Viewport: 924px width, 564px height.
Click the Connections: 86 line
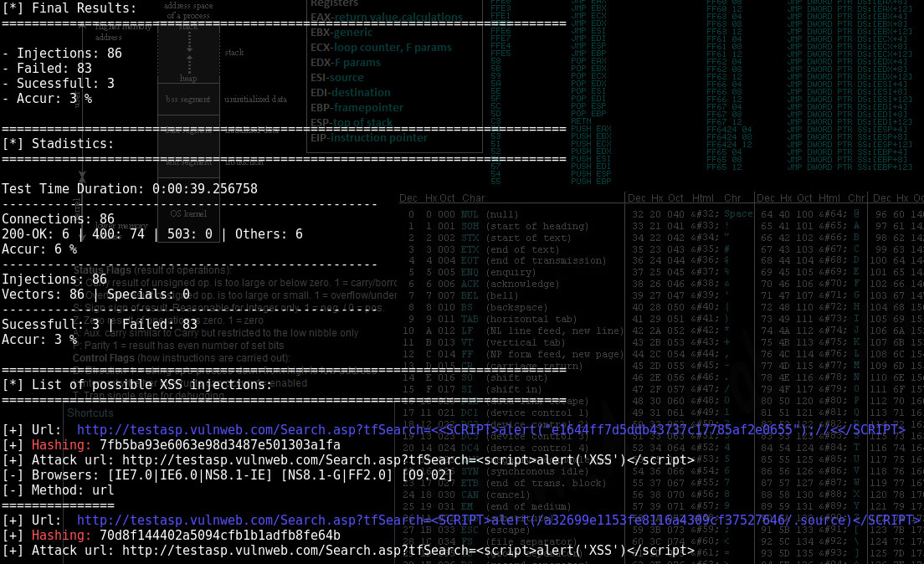[58, 219]
